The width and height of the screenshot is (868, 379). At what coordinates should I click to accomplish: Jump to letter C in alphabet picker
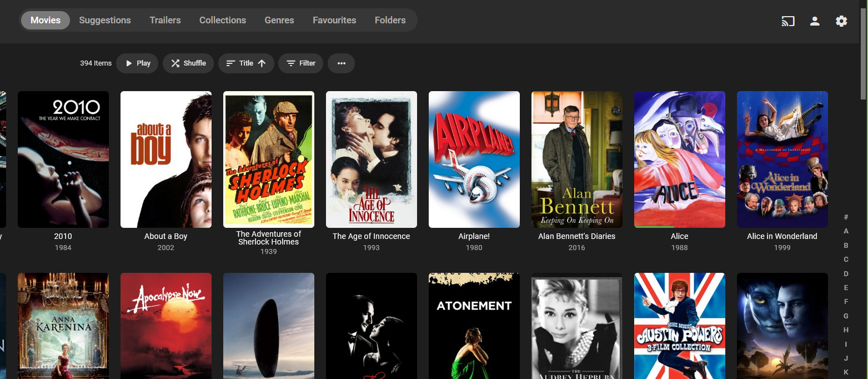click(846, 260)
